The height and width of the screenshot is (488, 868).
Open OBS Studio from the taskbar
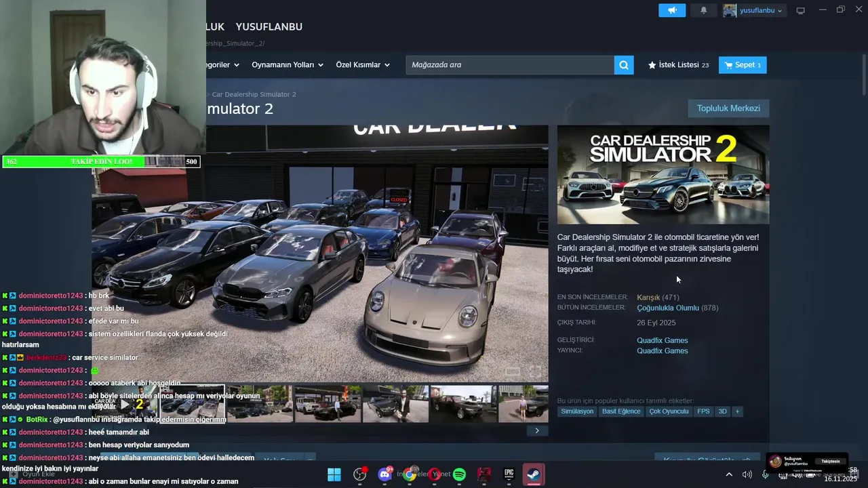coord(360,474)
